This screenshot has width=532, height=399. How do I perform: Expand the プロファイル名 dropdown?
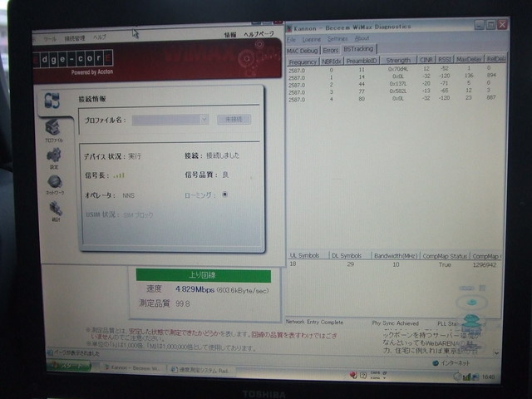[x=204, y=120]
